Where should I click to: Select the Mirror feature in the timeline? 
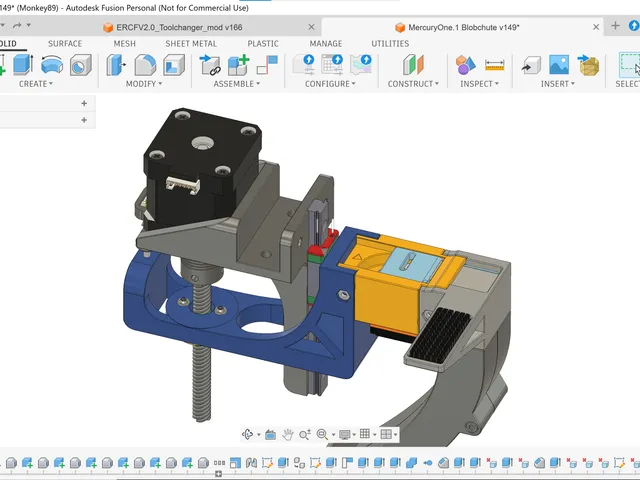tap(251, 463)
